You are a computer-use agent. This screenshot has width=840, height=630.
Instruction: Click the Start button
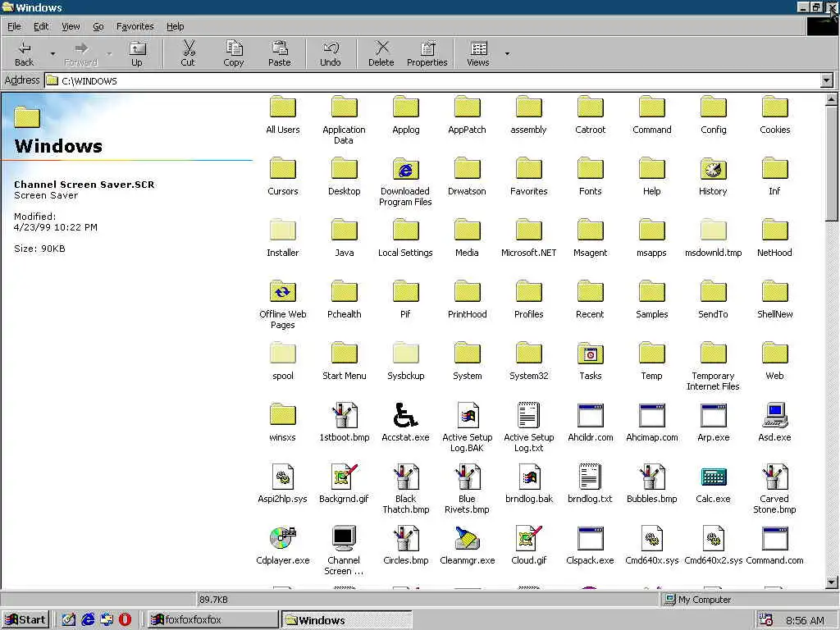point(25,620)
